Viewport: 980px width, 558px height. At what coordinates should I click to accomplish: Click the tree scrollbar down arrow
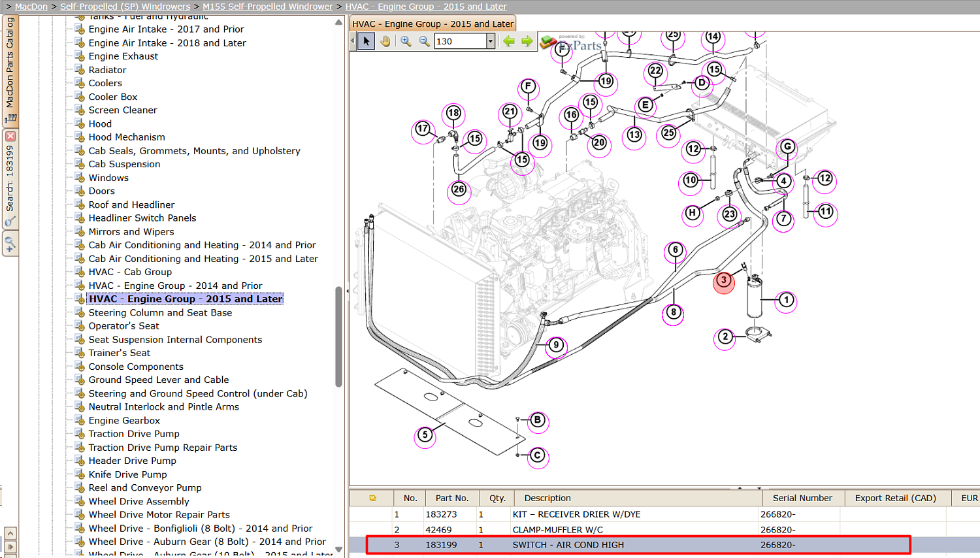pos(338,550)
